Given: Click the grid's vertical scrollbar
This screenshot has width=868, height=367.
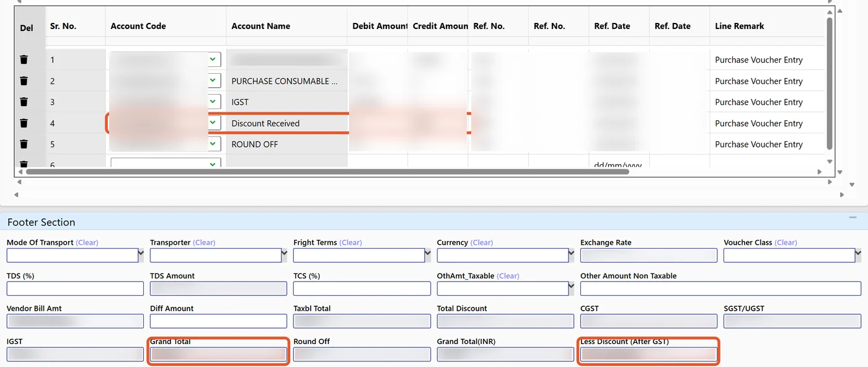Looking at the screenshot, I should coord(830,84).
